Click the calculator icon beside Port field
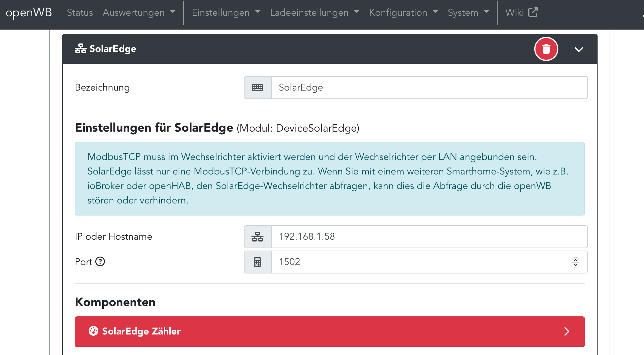This screenshot has height=355, width=644. point(257,262)
